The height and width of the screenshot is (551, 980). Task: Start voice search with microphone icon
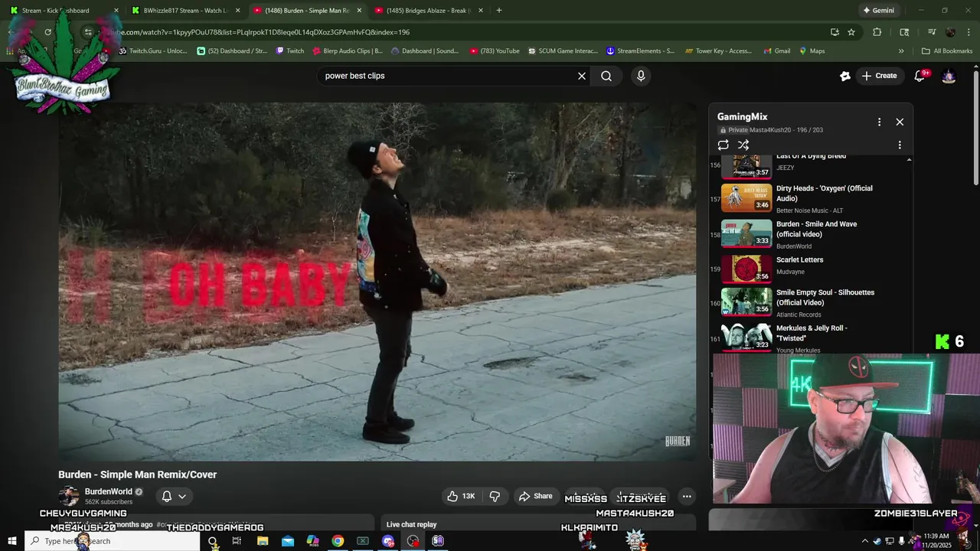click(x=641, y=76)
